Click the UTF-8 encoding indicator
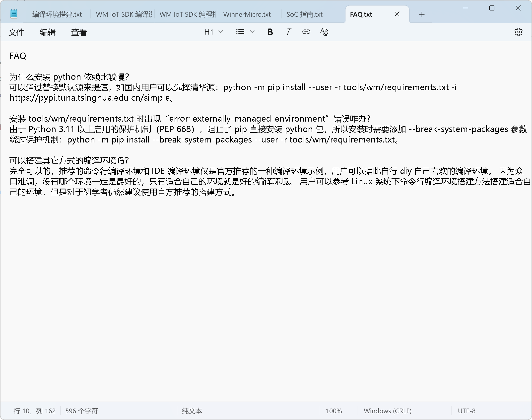This screenshot has width=532, height=420. pos(466,411)
